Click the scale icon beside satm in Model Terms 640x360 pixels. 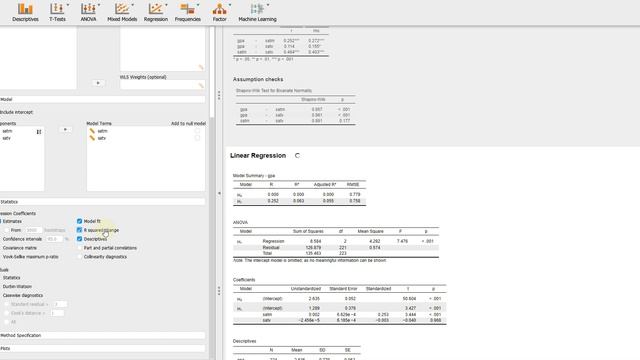(92, 131)
